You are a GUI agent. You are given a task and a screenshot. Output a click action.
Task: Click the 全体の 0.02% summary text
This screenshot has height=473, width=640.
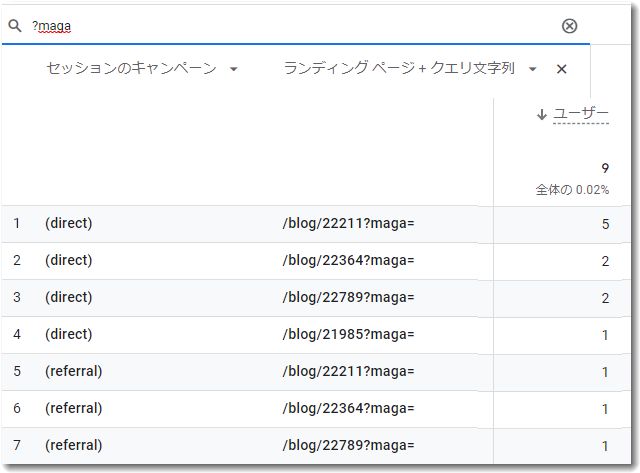click(572, 190)
